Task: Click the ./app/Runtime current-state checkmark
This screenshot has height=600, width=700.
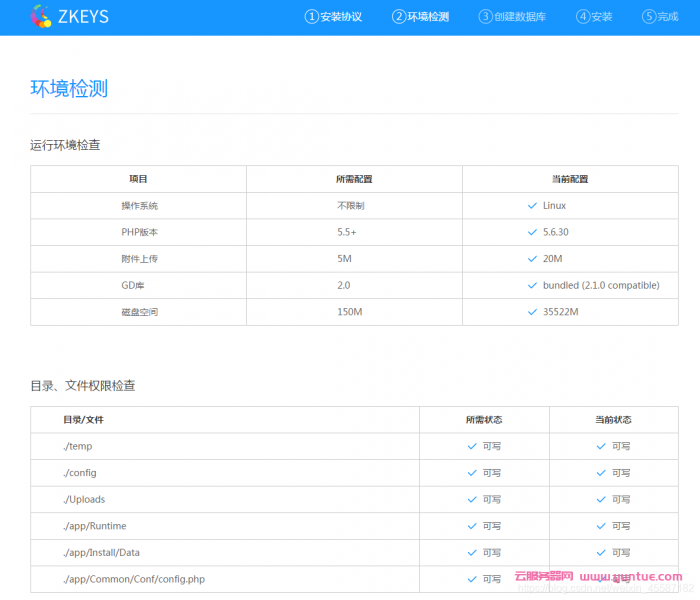Action: click(602, 526)
